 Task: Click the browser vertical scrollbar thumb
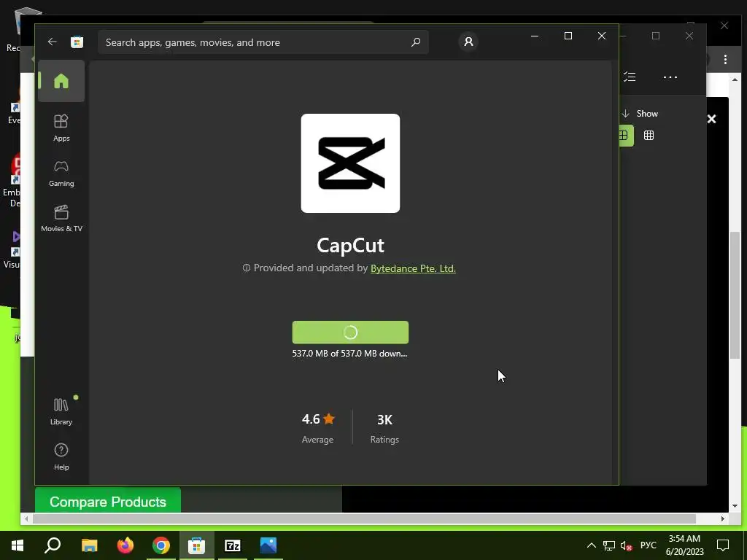734,295
